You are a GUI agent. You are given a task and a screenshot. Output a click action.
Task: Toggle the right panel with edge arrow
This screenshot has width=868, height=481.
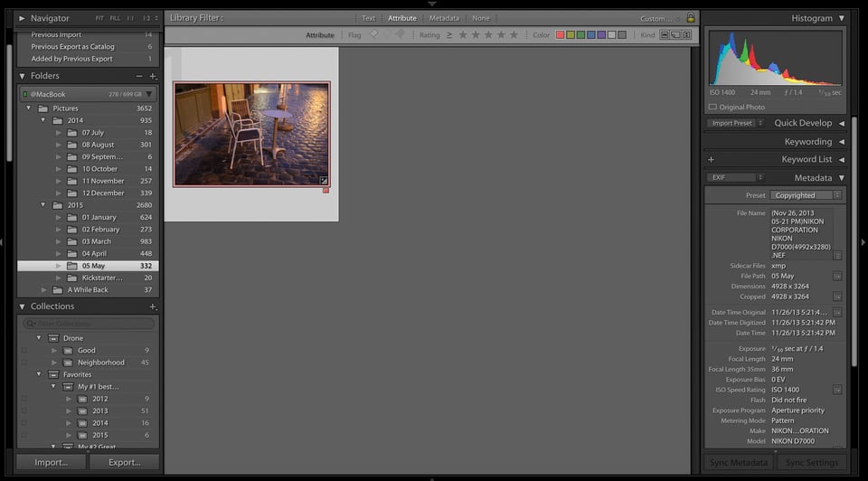(863, 242)
